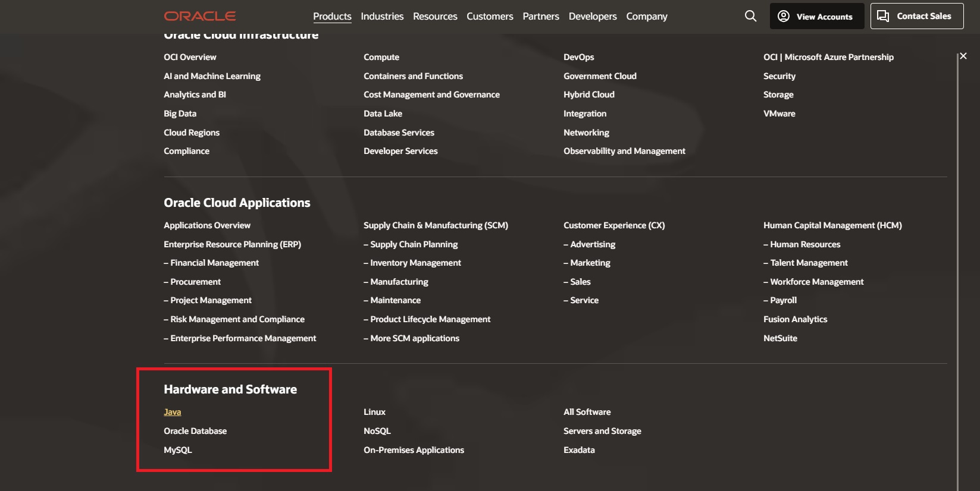Click the Payroll link
The image size is (980, 491).
pos(780,300)
